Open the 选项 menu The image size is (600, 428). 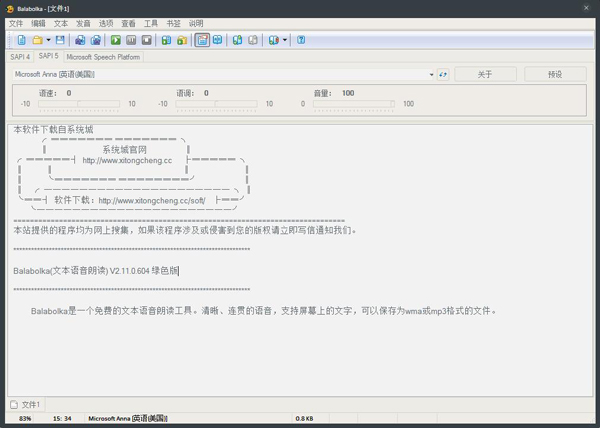click(106, 24)
